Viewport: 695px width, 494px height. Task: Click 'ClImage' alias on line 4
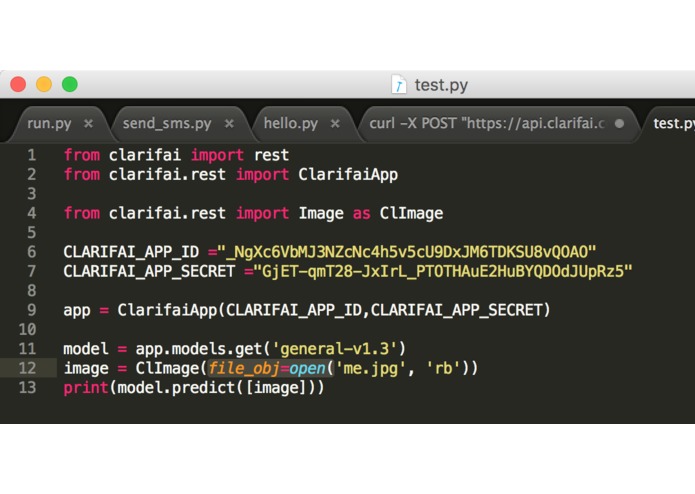click(411, 213)
